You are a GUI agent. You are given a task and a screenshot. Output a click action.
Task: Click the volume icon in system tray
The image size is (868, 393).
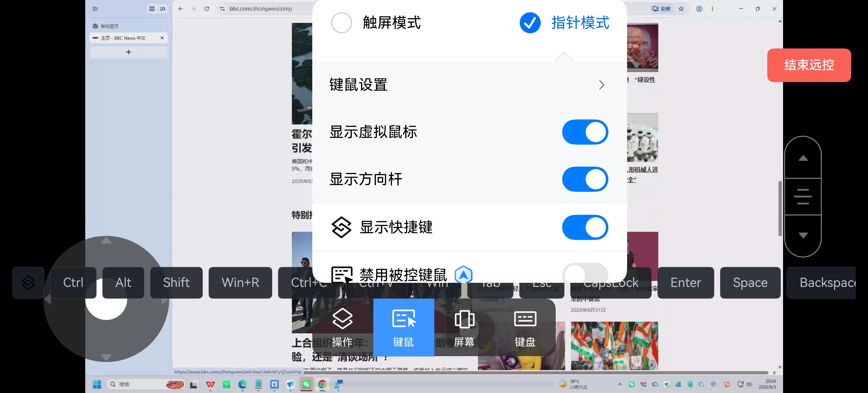749,384
